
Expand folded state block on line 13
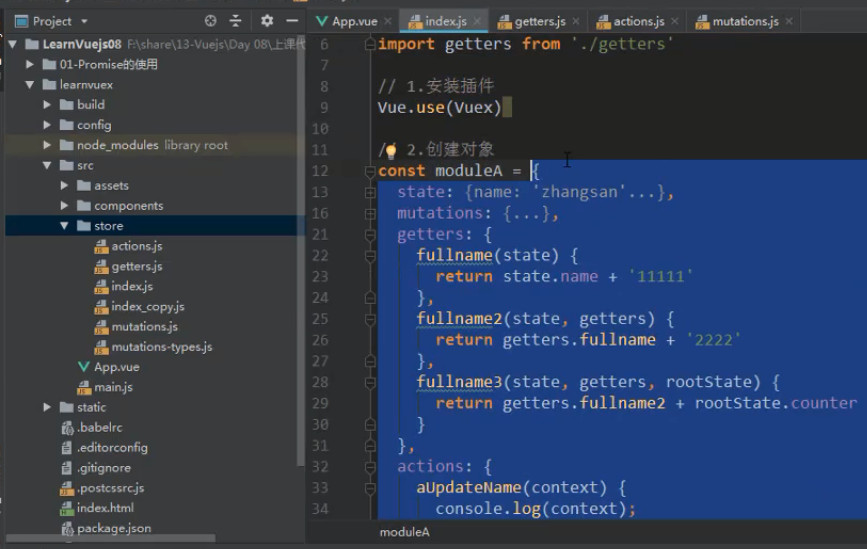pyautogui.click(x=370, y=192)
